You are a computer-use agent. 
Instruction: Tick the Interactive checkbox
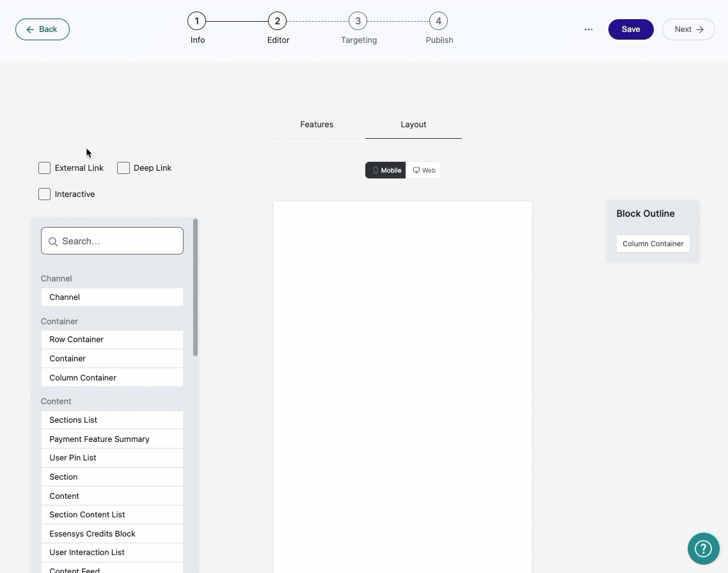point(45,194)
